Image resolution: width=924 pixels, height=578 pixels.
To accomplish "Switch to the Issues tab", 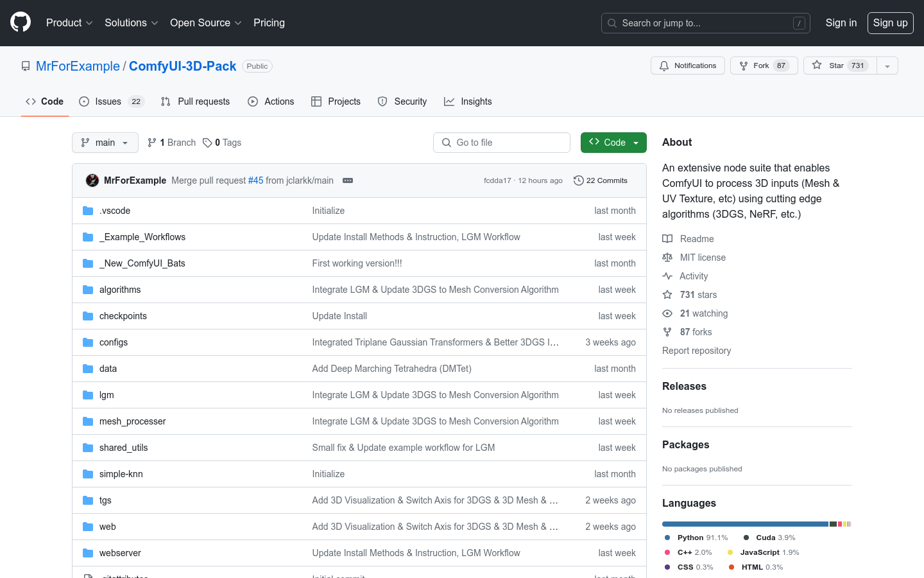I will (x=111, y=101).
